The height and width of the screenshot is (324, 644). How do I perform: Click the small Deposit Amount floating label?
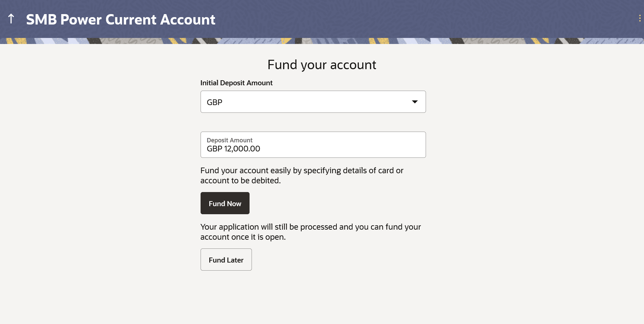coord(229,140)
